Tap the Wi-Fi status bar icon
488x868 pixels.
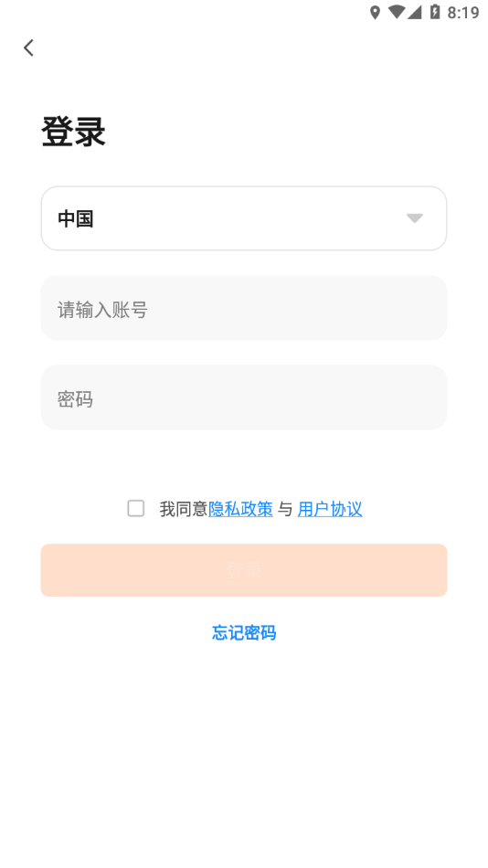pyautogui.click(x=396, y=12)
